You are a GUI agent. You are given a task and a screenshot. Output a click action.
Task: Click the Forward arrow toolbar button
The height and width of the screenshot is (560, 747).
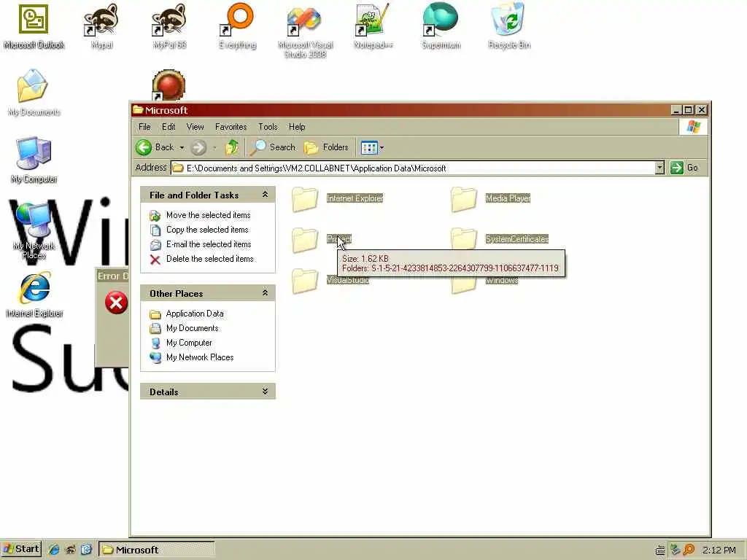(x=198, y=147)
